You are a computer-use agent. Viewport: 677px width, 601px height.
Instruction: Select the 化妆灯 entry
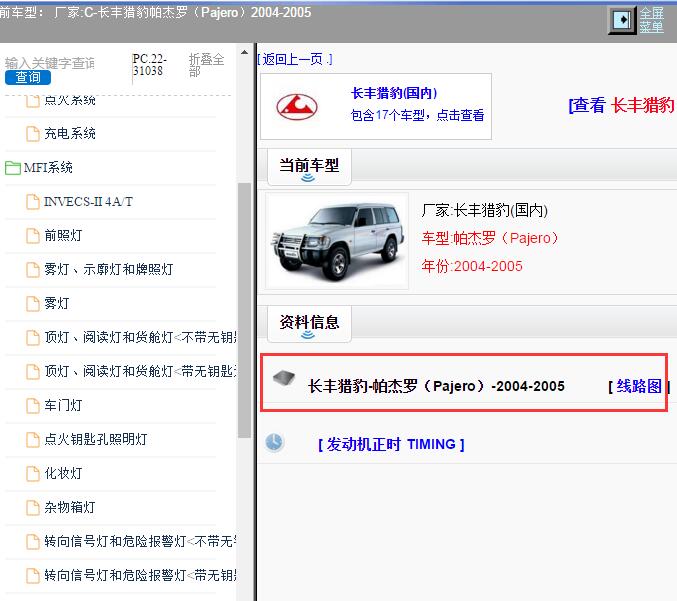point(63,473)
